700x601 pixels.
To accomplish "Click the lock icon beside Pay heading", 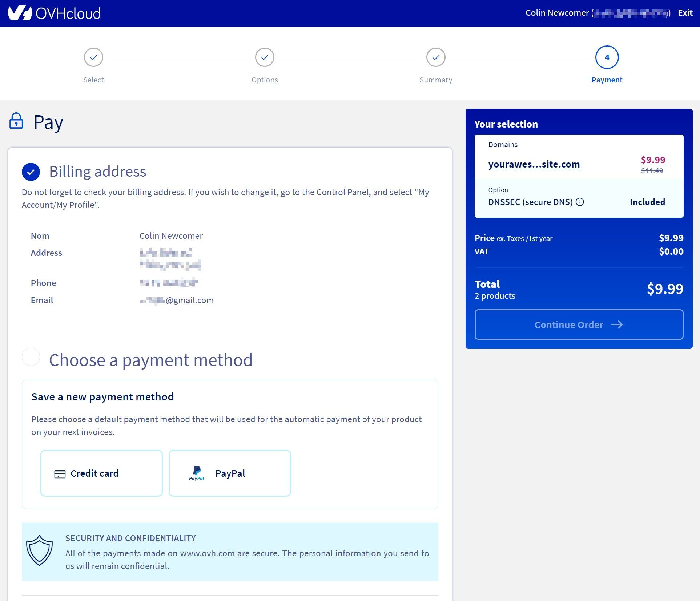I will click(16, 121).
